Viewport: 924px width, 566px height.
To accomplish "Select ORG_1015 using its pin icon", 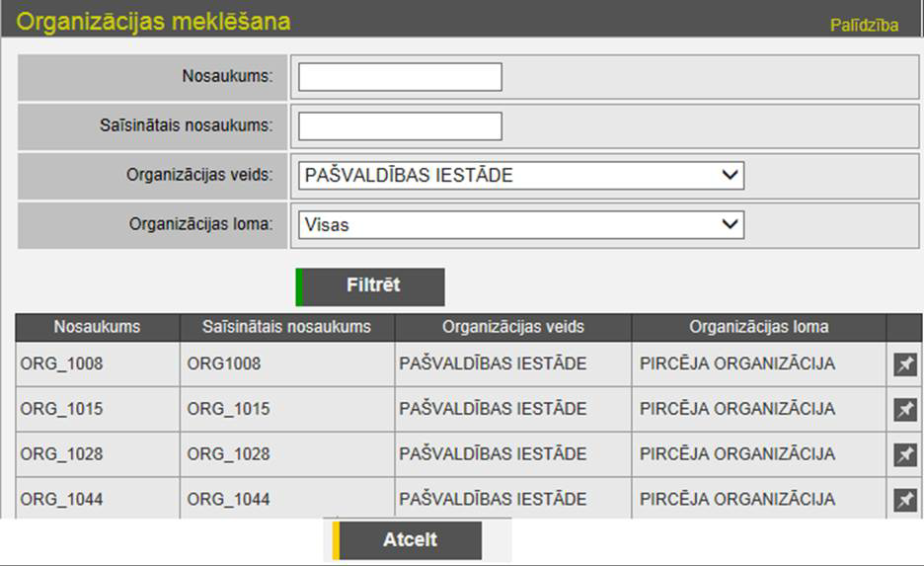I will tap(904, 409).
